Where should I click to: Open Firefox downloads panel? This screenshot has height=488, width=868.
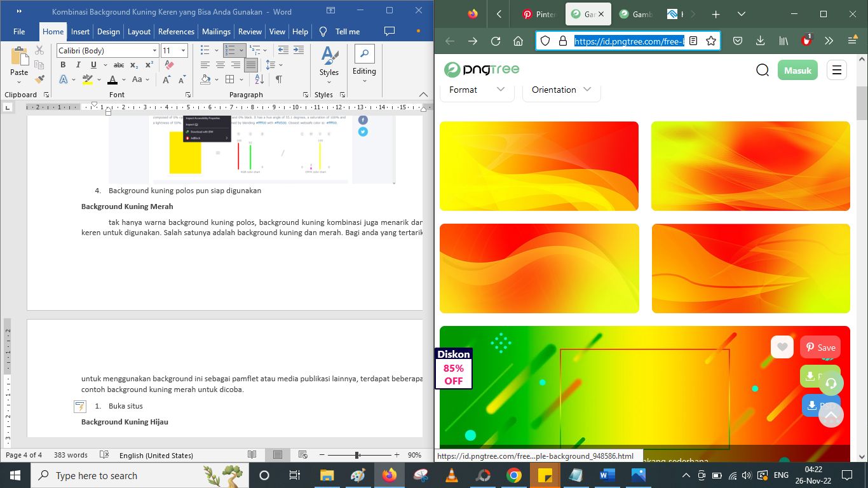(x=761, y=41)
